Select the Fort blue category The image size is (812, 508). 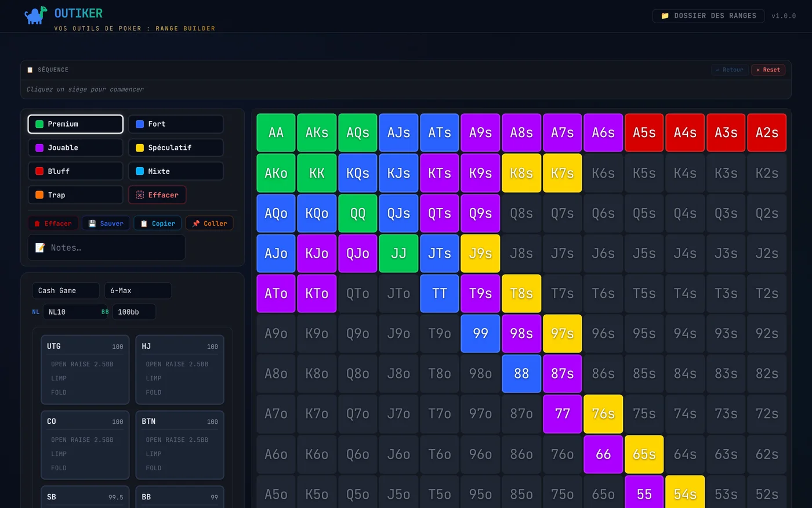click(x=176, y=124)
